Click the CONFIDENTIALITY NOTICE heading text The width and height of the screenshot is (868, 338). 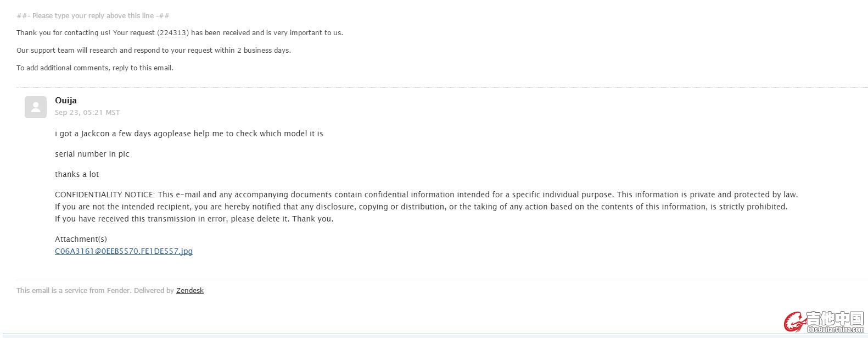tap(105, 195)
